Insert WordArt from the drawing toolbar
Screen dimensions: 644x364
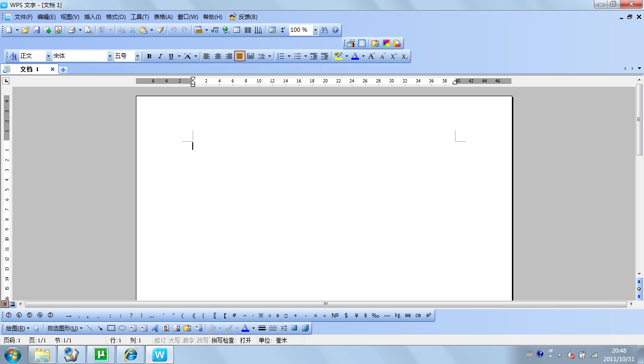pos(154,328)
